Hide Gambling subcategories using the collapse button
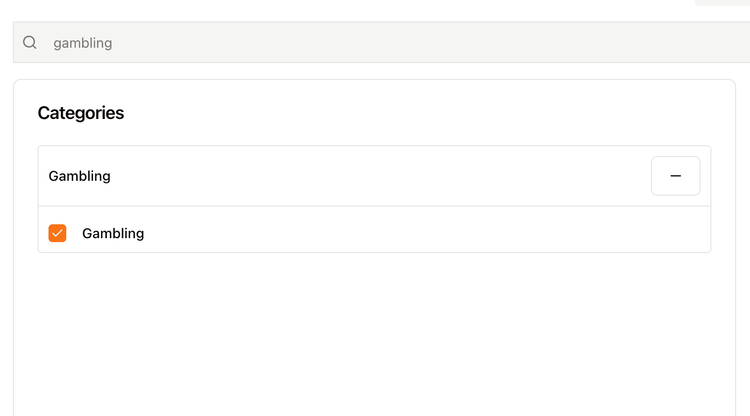 [x=675, y=176]
